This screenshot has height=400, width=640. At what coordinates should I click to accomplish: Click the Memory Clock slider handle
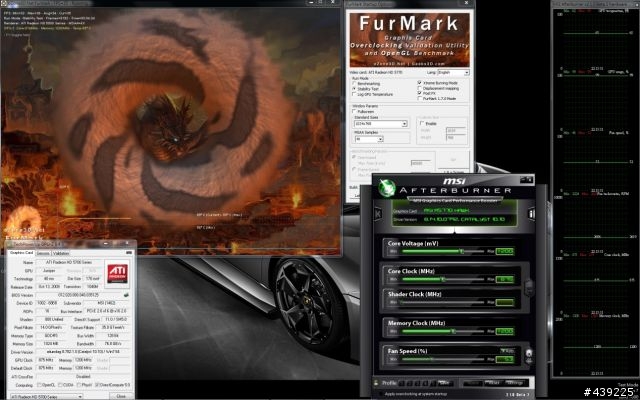tap(453, 331)
